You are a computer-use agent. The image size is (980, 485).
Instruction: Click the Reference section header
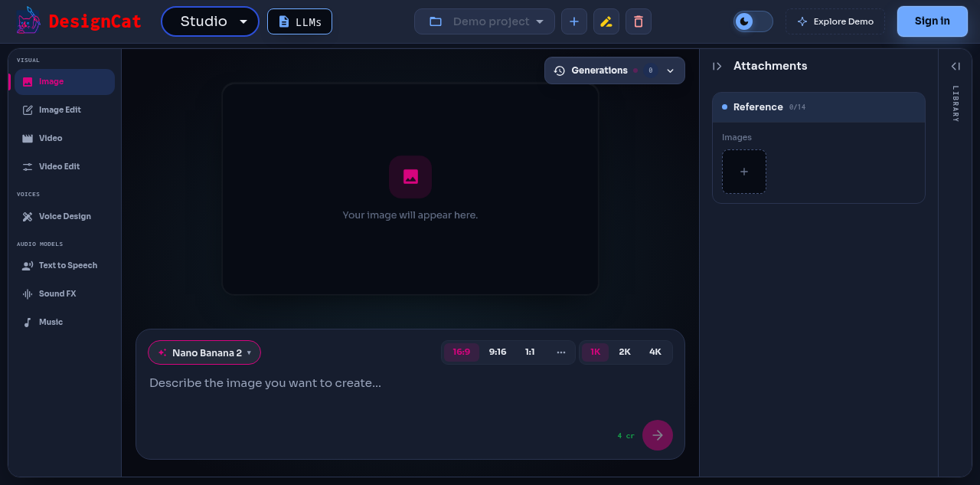(818, 107)
